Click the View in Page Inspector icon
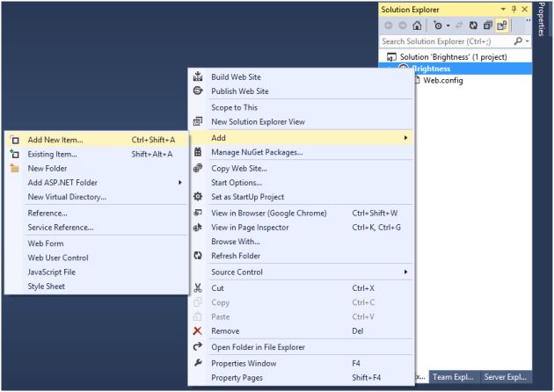This screenshot has height=392, width=554. tap(198, 227)
